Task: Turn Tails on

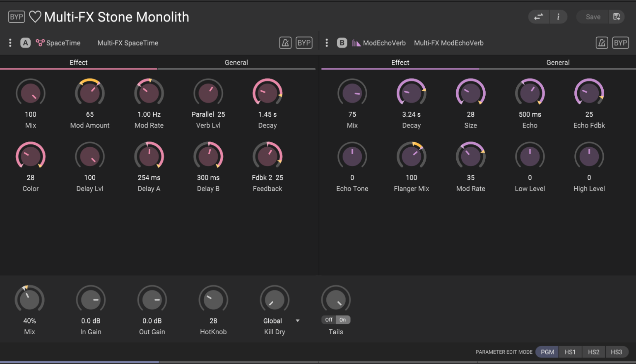Action: [x=343, y=320]
